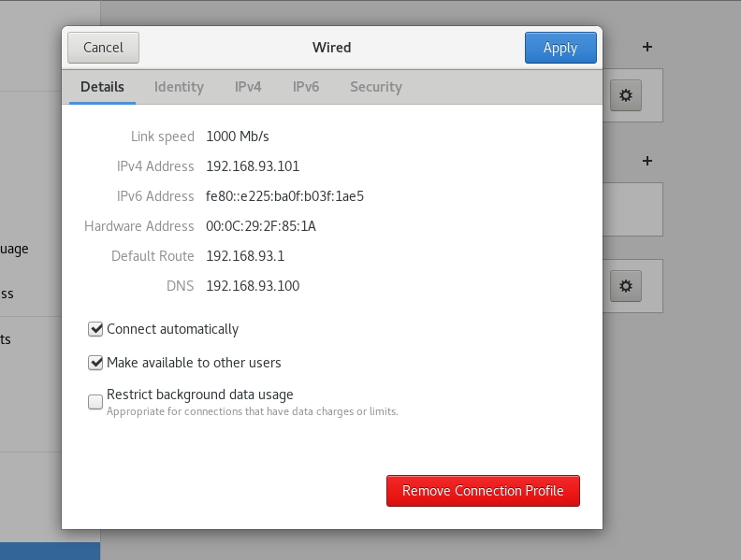Click the DNS value 192.168.93.100
This screenshot has height=560, width=741.
tap(253, 286)
